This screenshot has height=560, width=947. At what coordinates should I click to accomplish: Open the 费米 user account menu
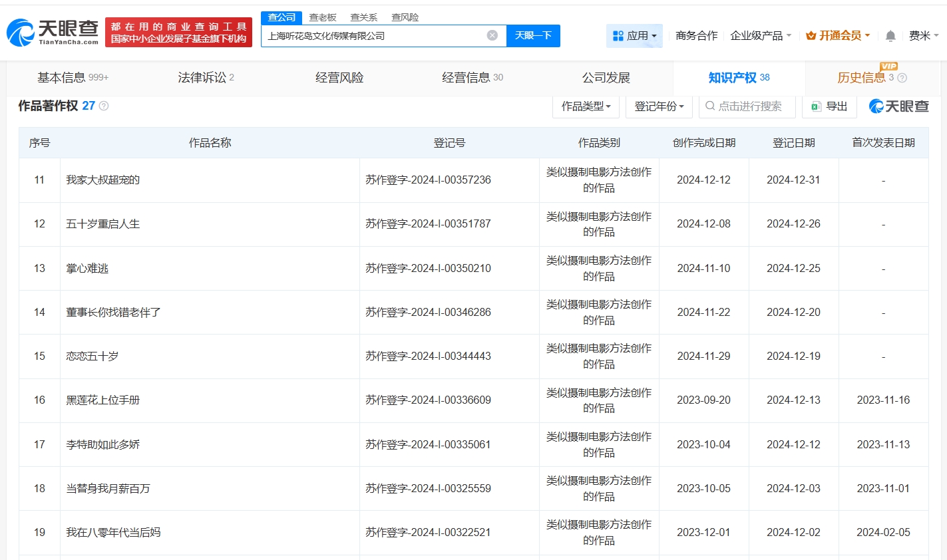pos(923,36)
